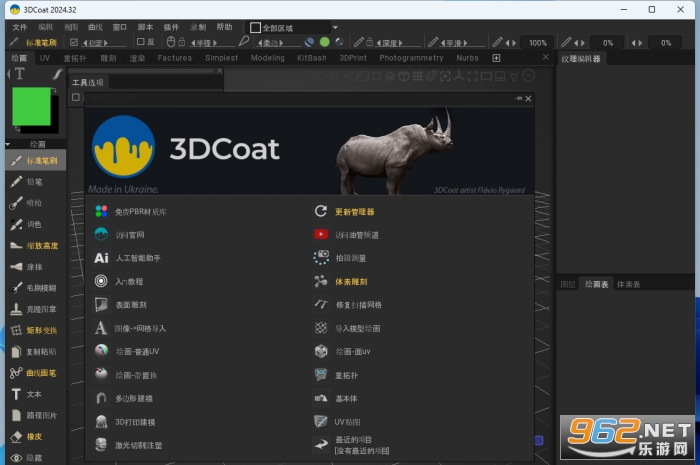
Task: Open the Ai 人工智能助手 assistant
Action: point(128,258)
